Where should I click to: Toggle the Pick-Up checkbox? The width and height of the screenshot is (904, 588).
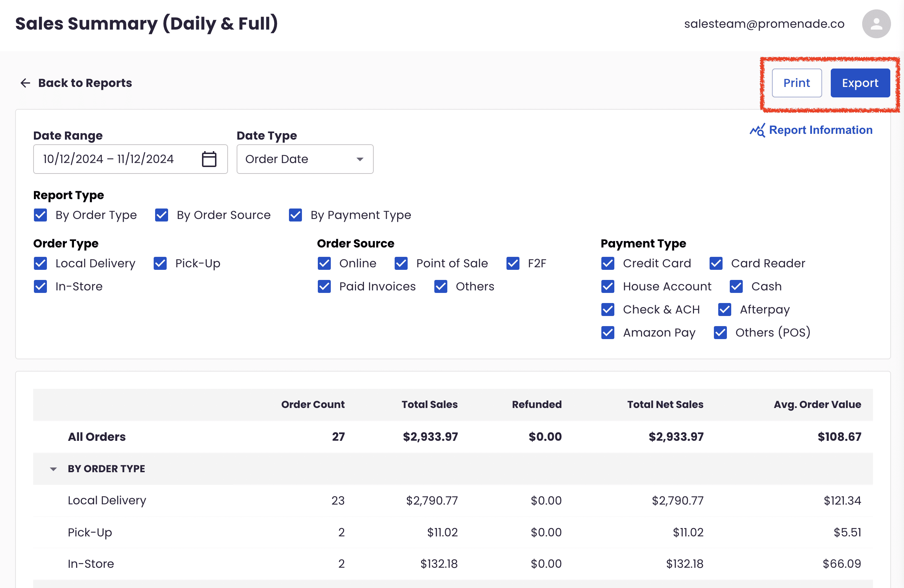pyautogui.click(x=159, y=263)
